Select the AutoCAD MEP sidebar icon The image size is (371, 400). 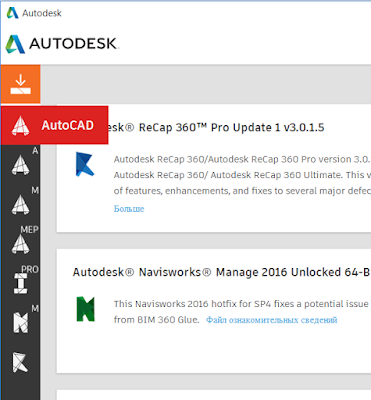pos(21,243)
